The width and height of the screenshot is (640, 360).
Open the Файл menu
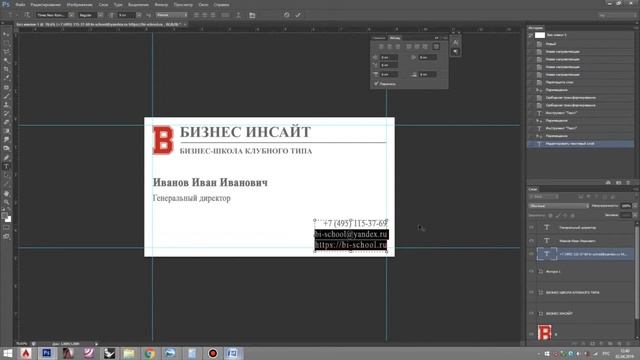point(20,4)
